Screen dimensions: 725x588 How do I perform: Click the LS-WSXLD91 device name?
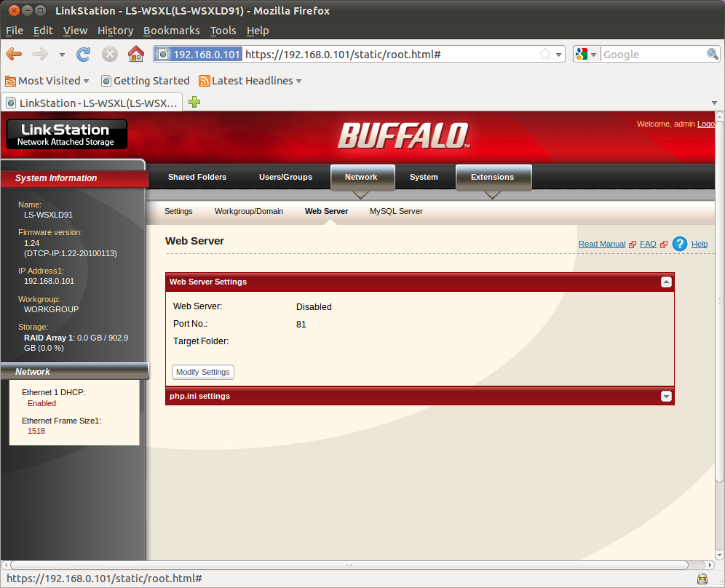tap(49, 215)
